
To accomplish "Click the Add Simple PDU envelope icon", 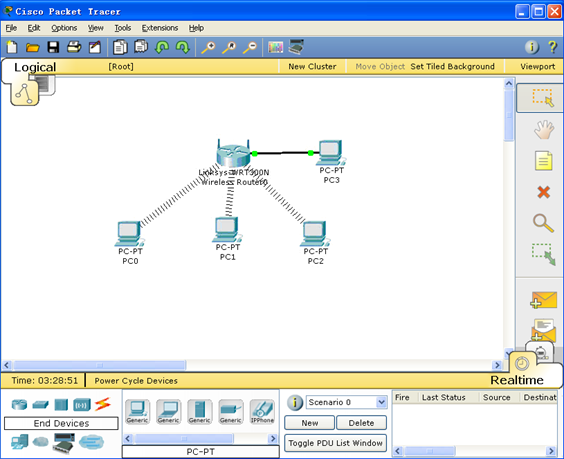I will 543,300.
